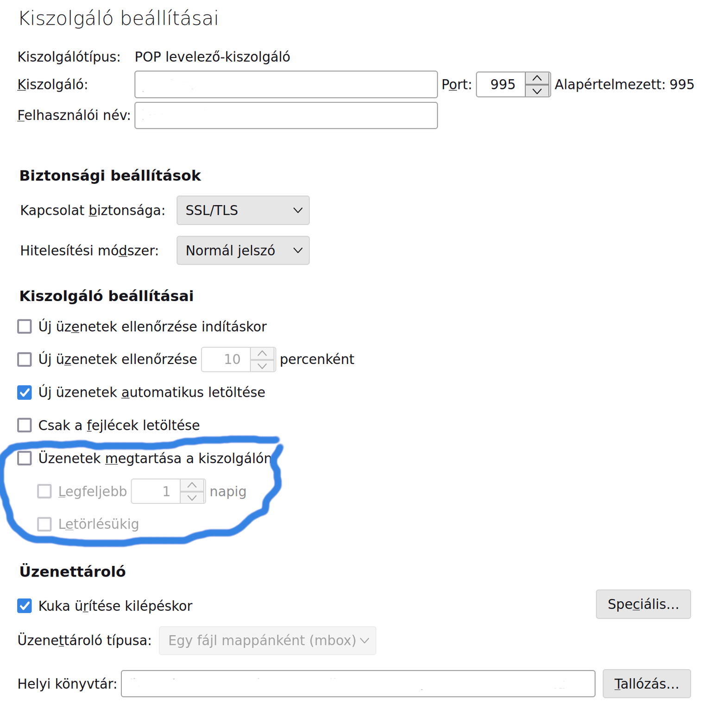Click the Tallózás... browse button
The image size is (711, 728).
point(646,684)
